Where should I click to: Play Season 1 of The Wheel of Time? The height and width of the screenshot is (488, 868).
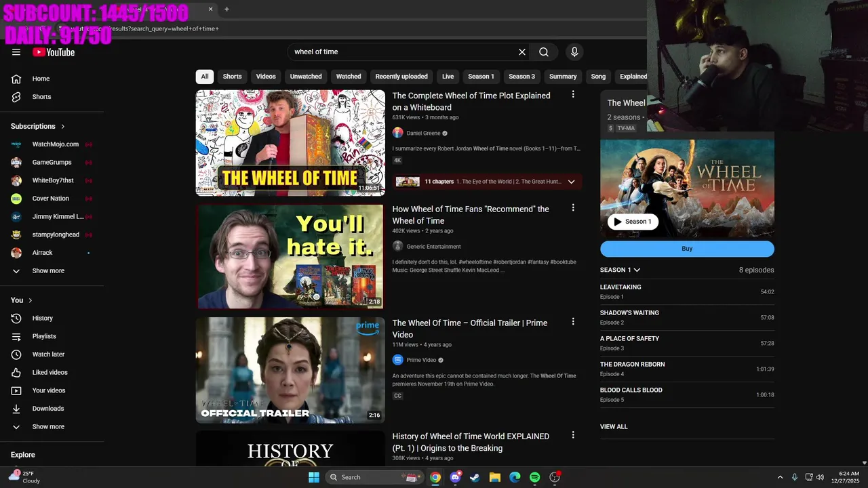(x=633, y=222)
